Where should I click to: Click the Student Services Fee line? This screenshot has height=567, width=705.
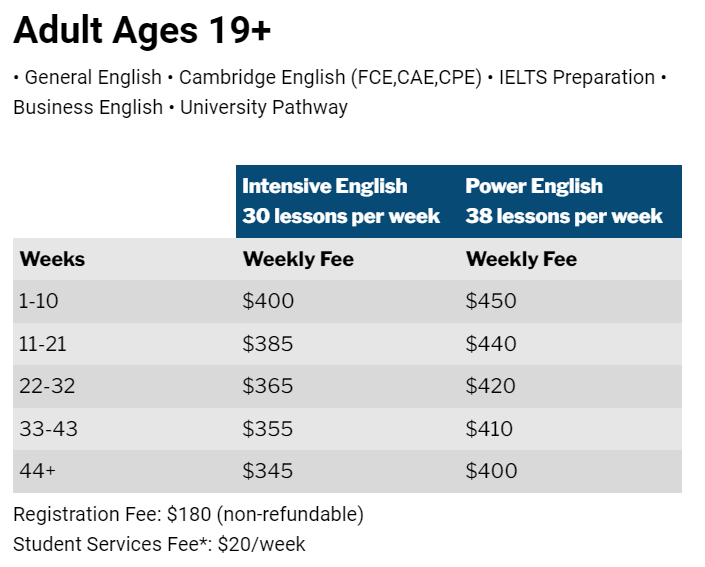click(x=159, y=545)
